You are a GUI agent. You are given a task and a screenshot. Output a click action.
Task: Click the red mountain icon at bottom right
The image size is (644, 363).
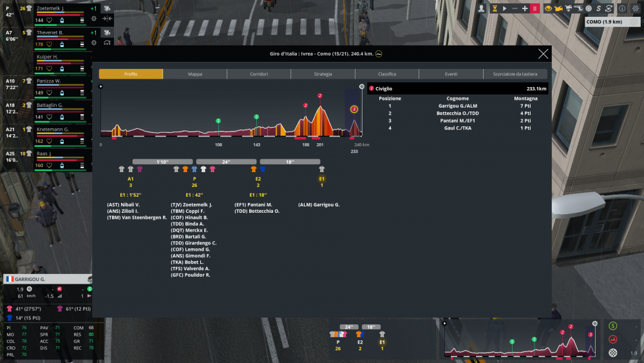point(613,340)
